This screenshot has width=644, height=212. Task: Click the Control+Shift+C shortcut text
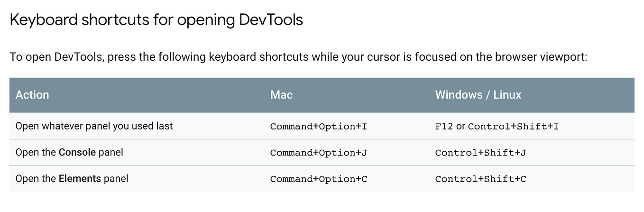481,179
